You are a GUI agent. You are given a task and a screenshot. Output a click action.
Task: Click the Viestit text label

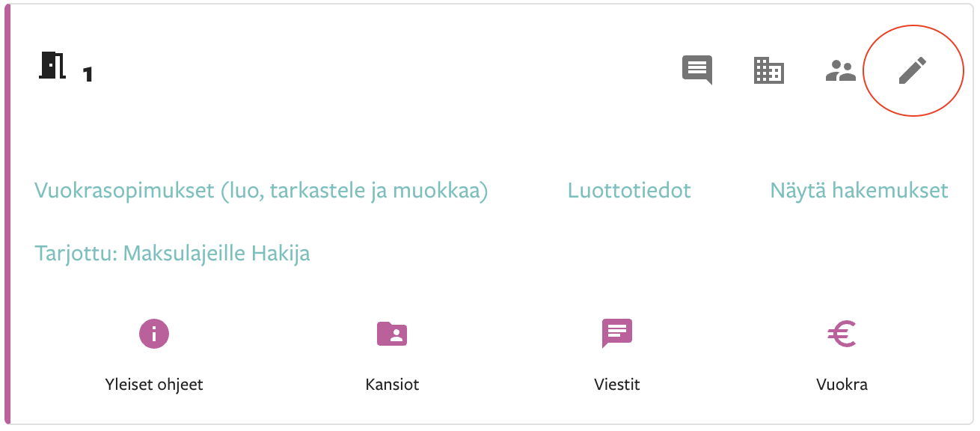[x=617, y=385]
